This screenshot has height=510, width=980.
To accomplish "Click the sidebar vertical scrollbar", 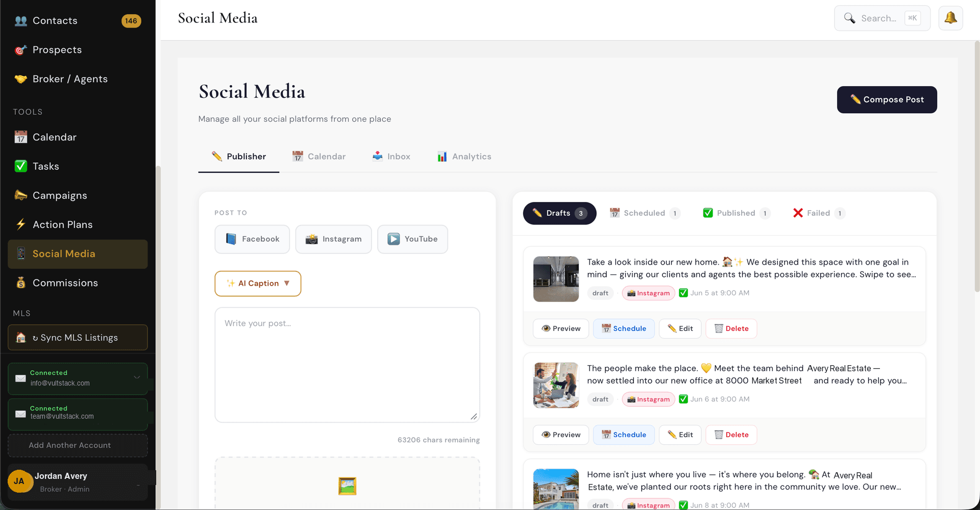I will 158,337.
